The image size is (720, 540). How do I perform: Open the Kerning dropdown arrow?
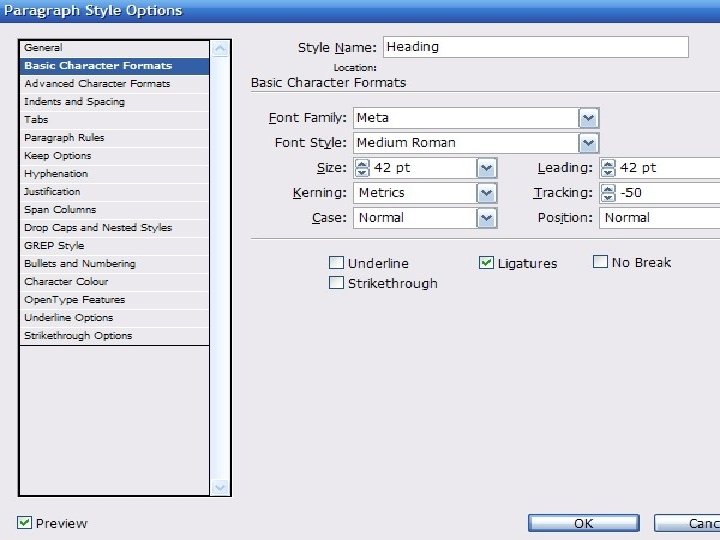[487, 193]
